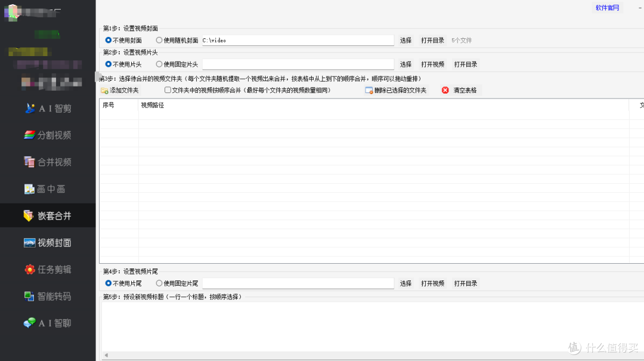This screenshot has height=361, width=644.
Task: Open the 软件官网 link
Action: tap(607, 8)
